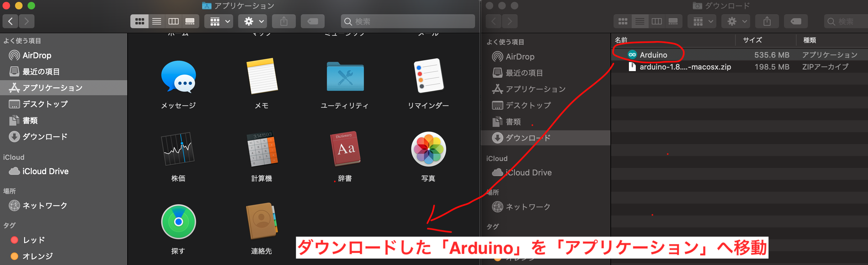Switch Applications window to icon view
The width and height of the screenshot is (868, 265).
pyautogui.click(x=139, y=21)
